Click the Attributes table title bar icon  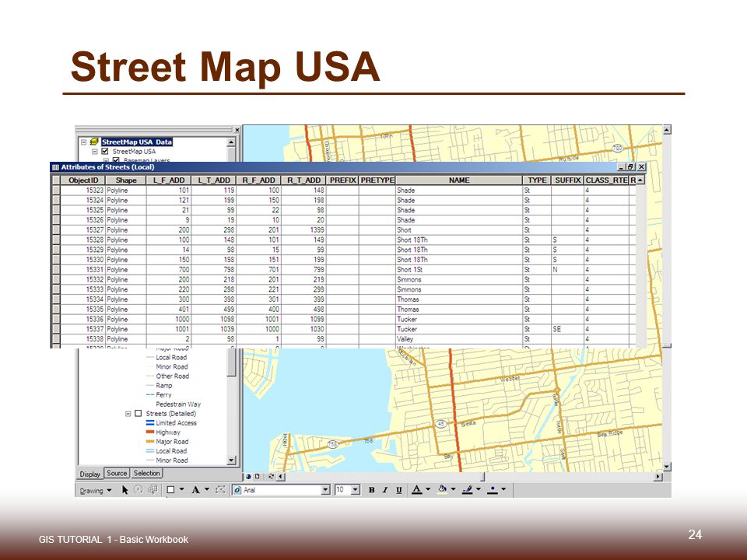tap(55, 167)
